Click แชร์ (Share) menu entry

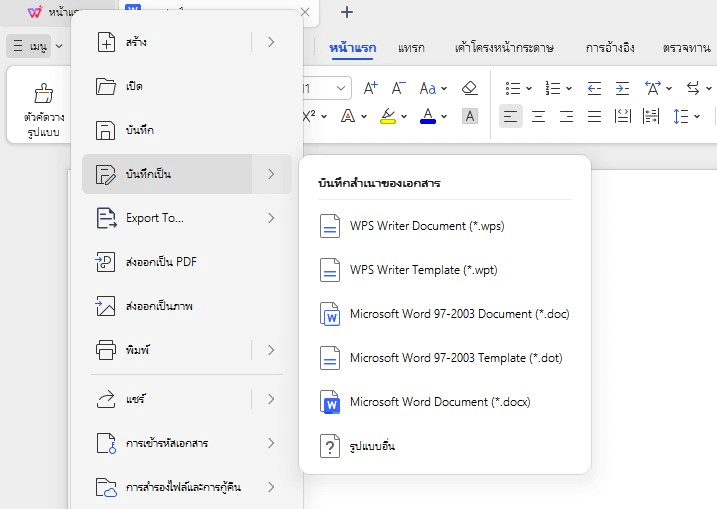tap(166, 399)
